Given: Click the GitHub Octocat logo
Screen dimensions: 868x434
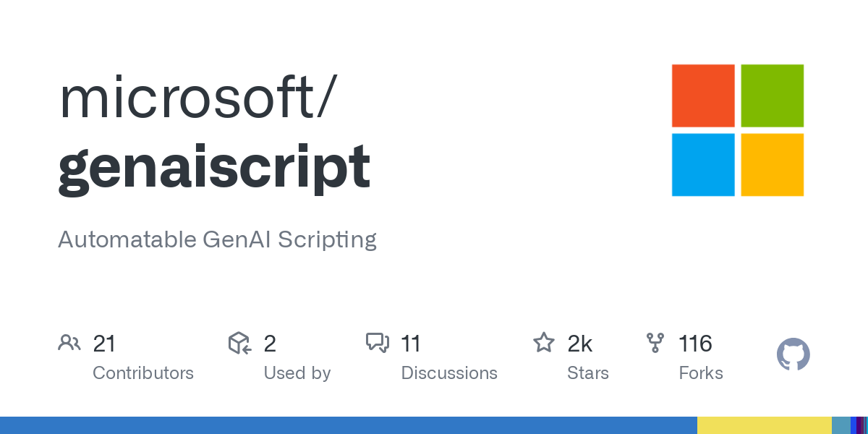Looking at the screenshot, I should (793, 355).
